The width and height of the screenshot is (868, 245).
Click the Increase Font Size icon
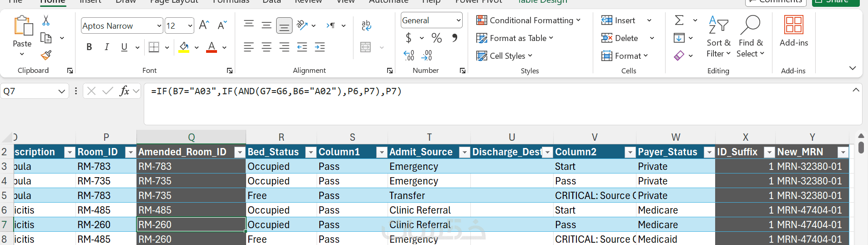pos(204,26)
